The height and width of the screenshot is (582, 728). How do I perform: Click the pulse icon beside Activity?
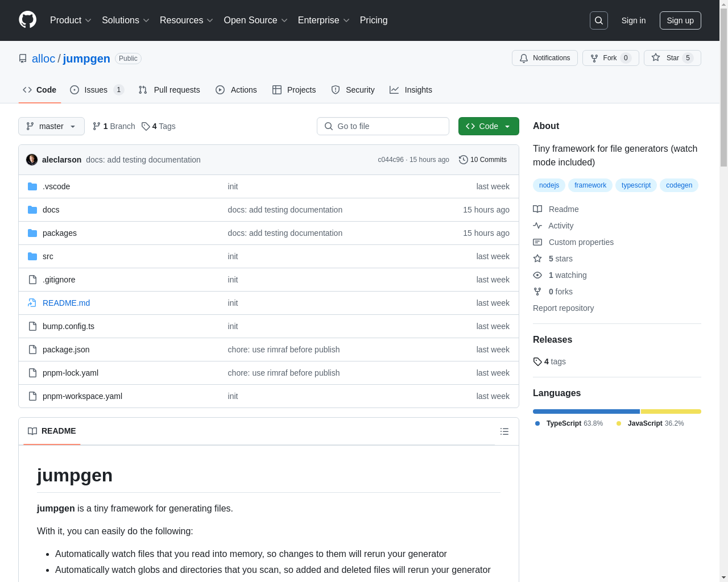pyautogui.click(x=537, y=226)
